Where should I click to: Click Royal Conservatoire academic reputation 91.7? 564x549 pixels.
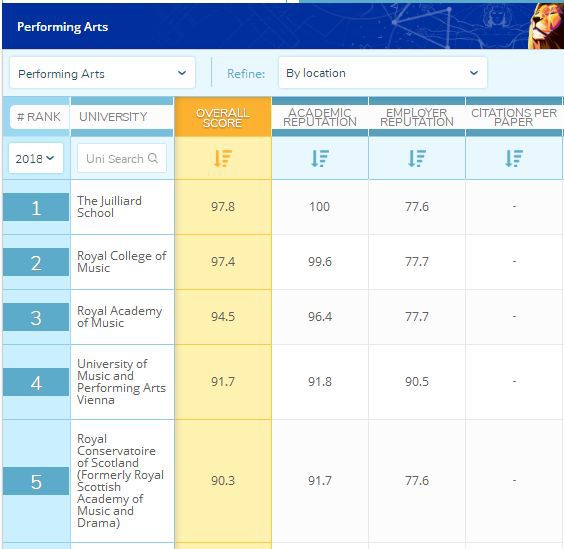320,481
